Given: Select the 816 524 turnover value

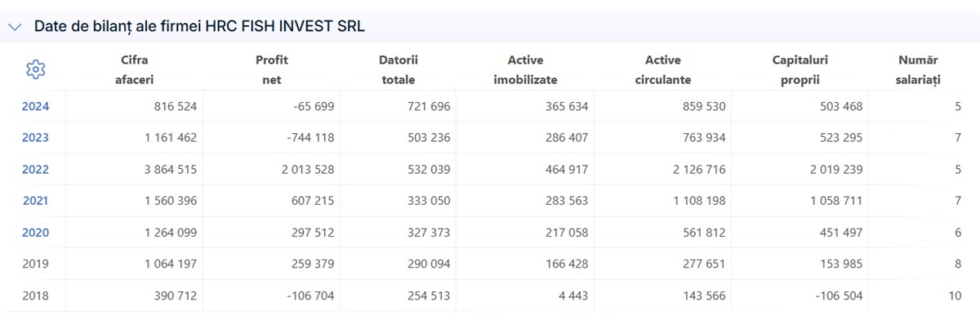Looking at the screenshot, I should [176, 106].
